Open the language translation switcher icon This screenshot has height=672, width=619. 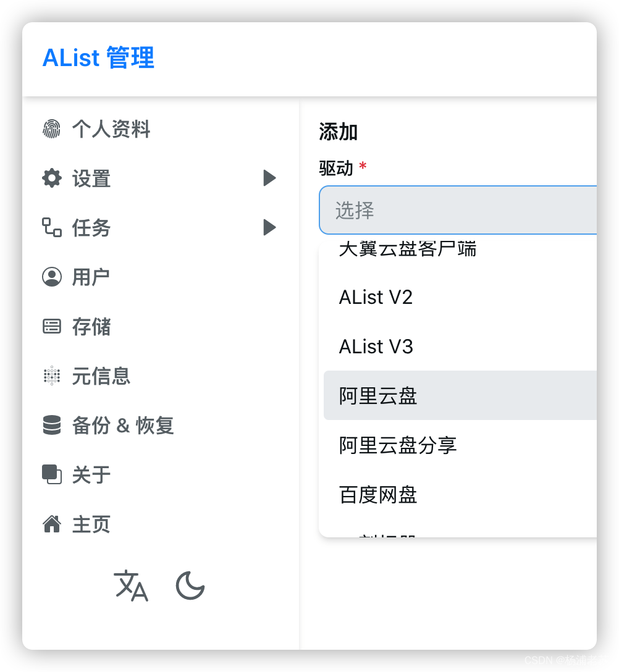pyautogui.click(x=131, y=586)
